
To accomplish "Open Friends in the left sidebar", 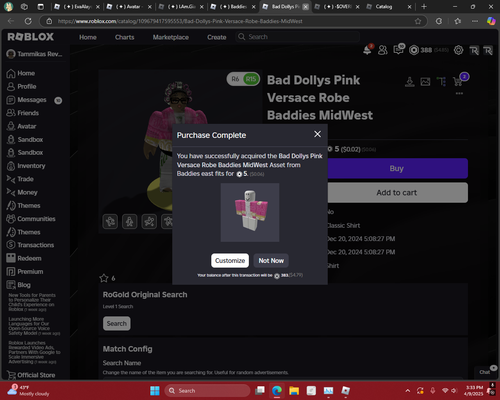I will click(x=23, y=113).
